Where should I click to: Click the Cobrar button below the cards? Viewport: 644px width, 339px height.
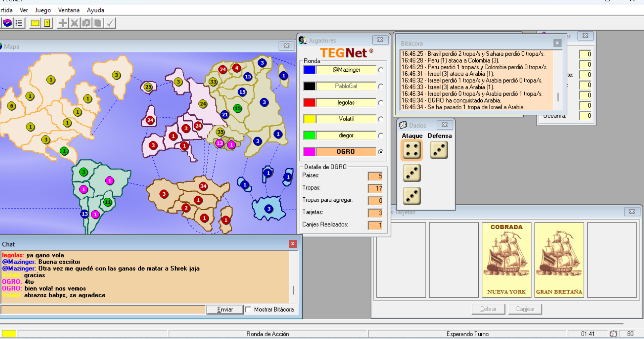coord(488,309)
